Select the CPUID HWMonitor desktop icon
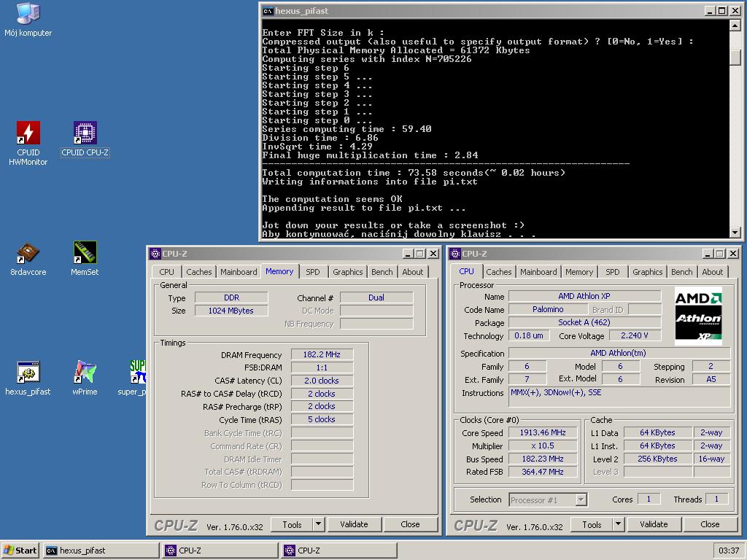Screen dimensions: 747x560 (x=28, y=143)
